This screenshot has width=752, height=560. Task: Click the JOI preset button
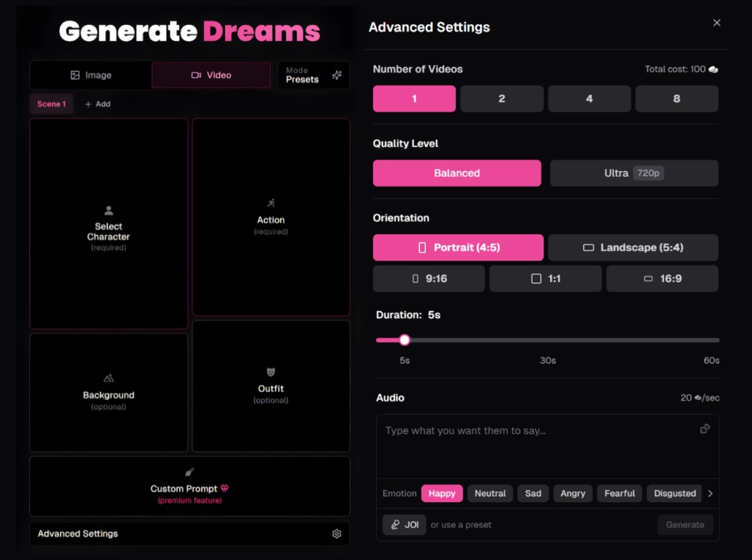pos(404,525)
